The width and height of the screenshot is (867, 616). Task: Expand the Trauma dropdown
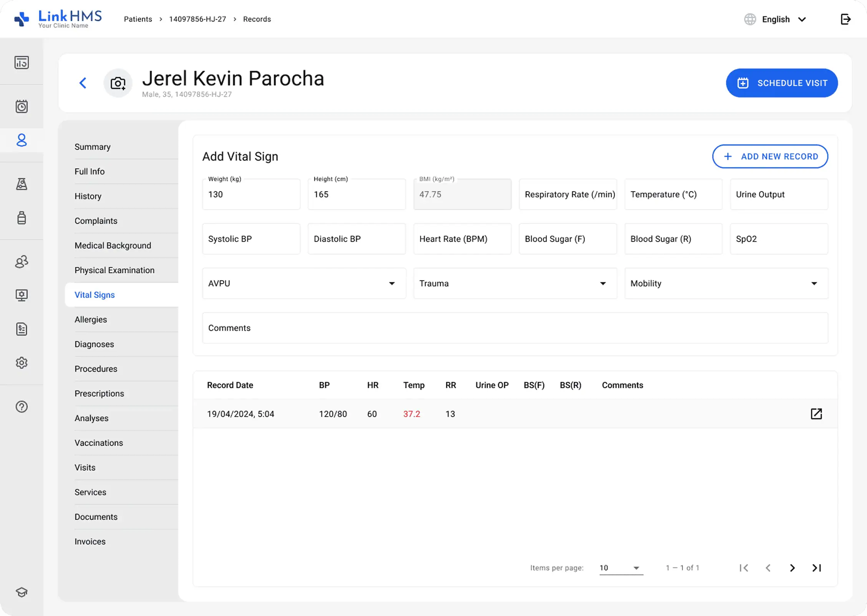(x=515, y=283)
